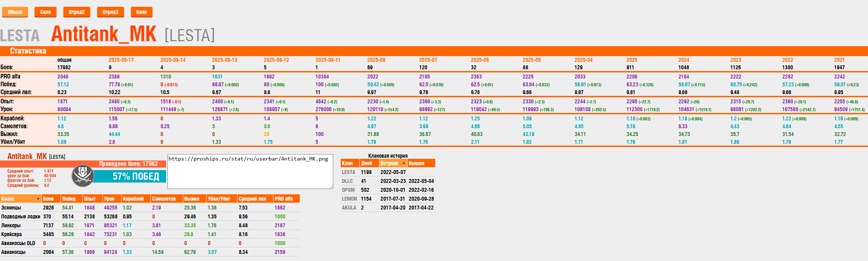Screen dimensions: 868x261
Task: Open the 2021 year column
Action: [840, 60]
